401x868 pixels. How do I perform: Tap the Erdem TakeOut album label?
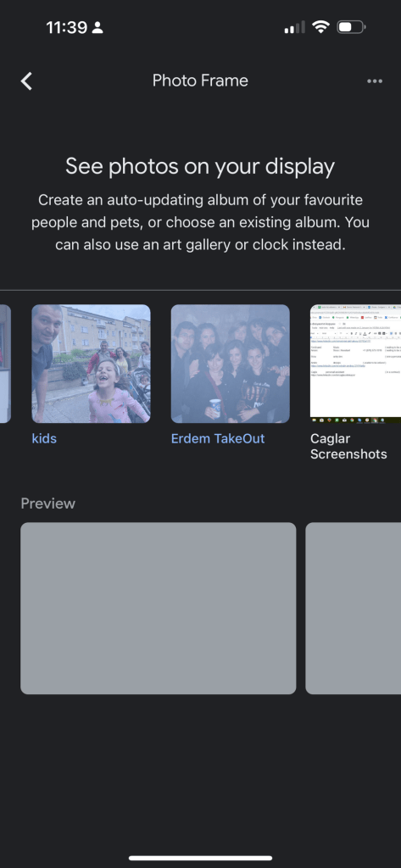pyautogui.click(x=218, y=438)
